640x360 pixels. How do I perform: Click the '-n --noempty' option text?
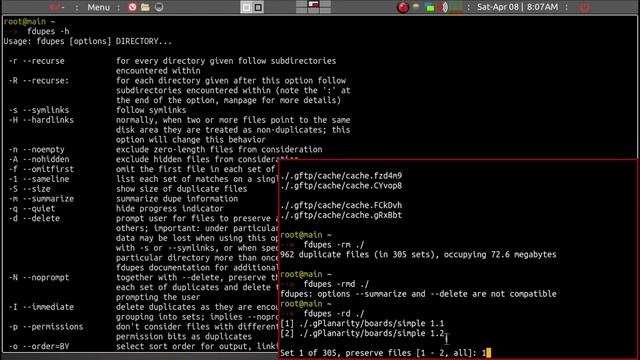(x=37, y=149)
